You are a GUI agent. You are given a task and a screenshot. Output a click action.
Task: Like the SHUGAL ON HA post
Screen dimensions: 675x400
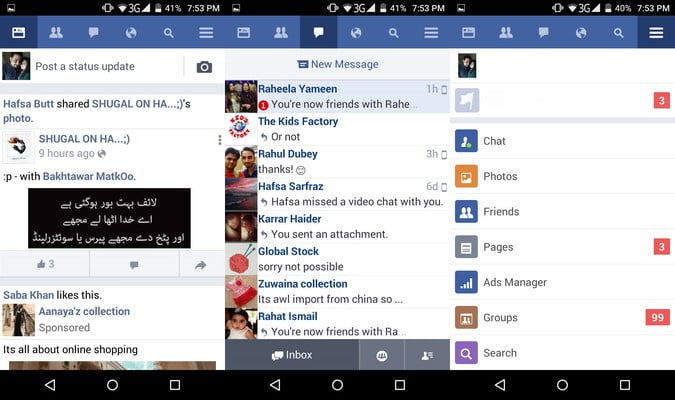(x=45, y=264)
